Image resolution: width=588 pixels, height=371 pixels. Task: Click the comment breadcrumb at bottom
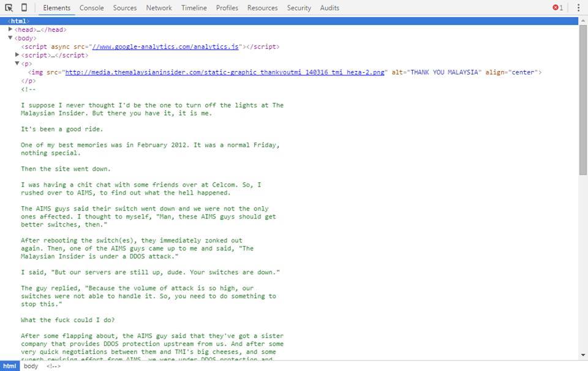(54, 366)
